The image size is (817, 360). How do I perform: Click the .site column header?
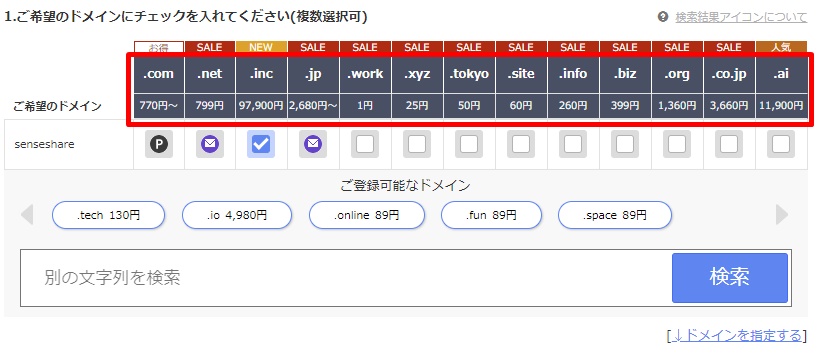521,74
